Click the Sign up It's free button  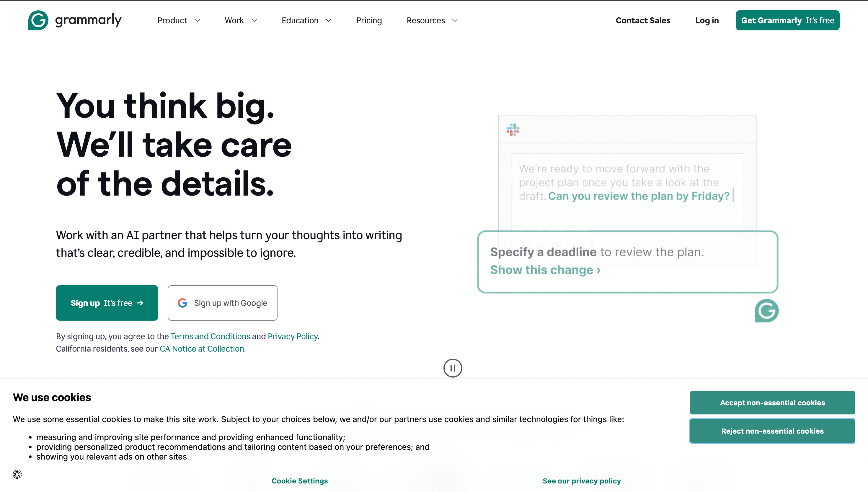tap(107, 303)
